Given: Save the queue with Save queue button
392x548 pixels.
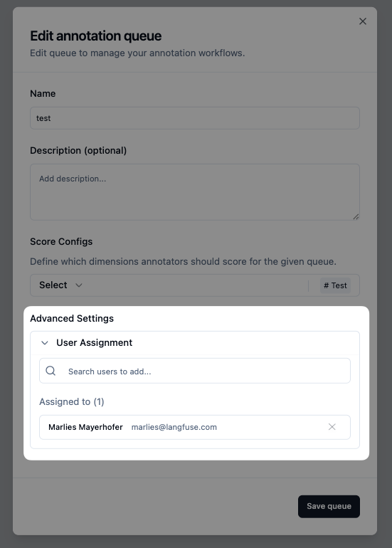Looking at the screenshot, I should click(x=329, y=507).
